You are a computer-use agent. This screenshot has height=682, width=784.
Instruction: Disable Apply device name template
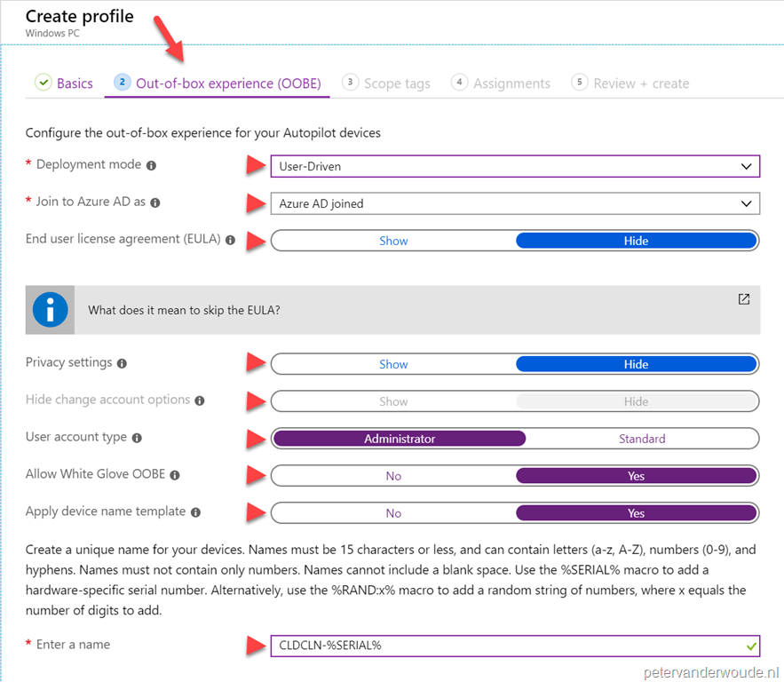[393, 512]
